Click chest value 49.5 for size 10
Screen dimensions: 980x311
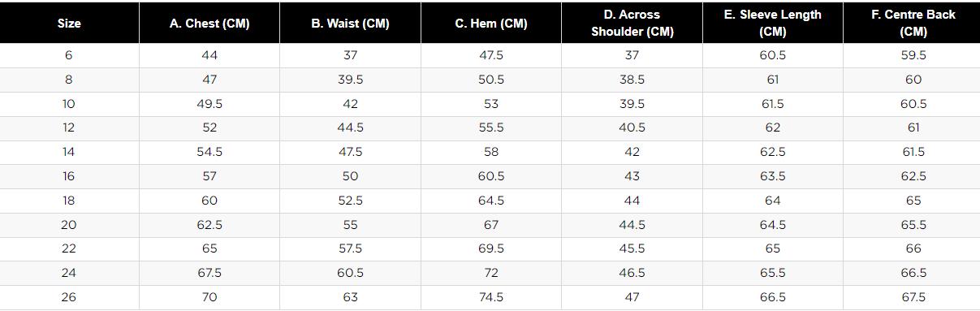209,104
